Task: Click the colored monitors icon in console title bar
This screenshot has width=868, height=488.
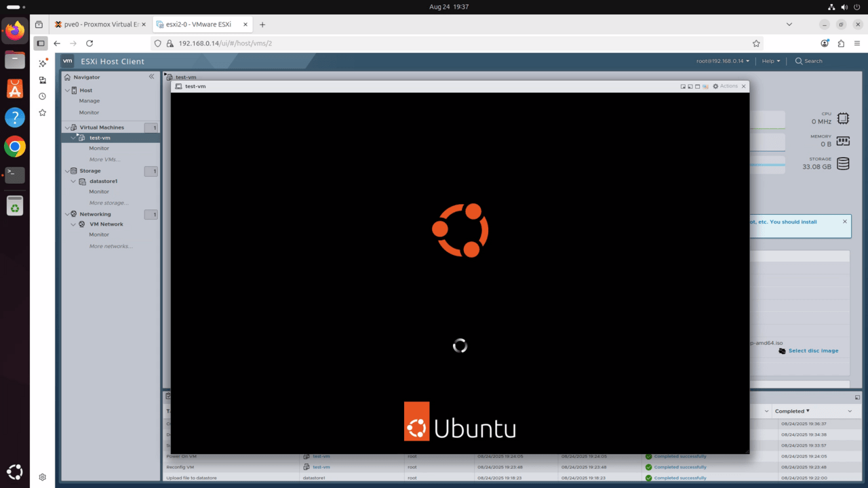Action: point(705,87)
